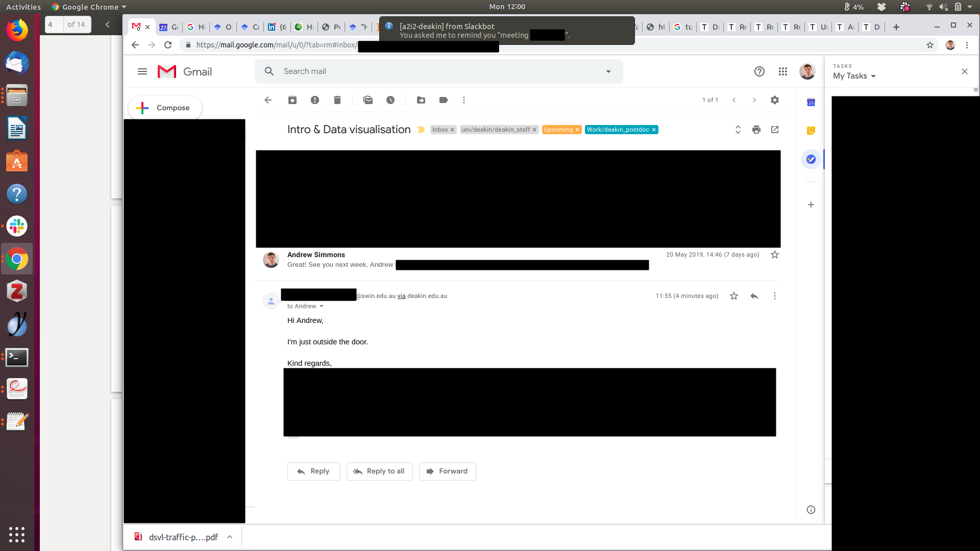980x551 pixels.
Task: Click the Reply to all button
Action: (380, 471)
